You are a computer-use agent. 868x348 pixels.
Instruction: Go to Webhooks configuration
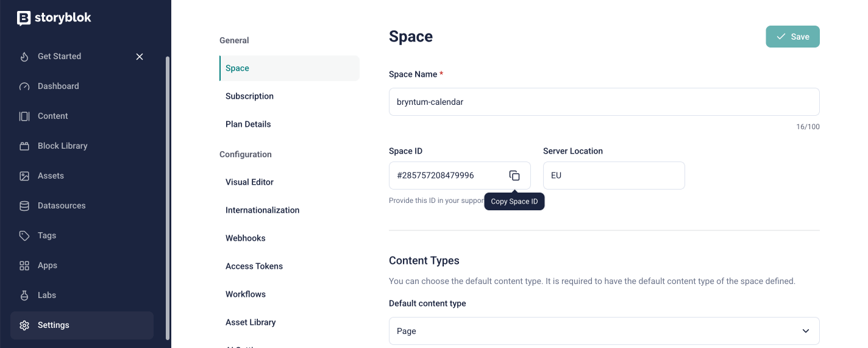coord(246,238)
